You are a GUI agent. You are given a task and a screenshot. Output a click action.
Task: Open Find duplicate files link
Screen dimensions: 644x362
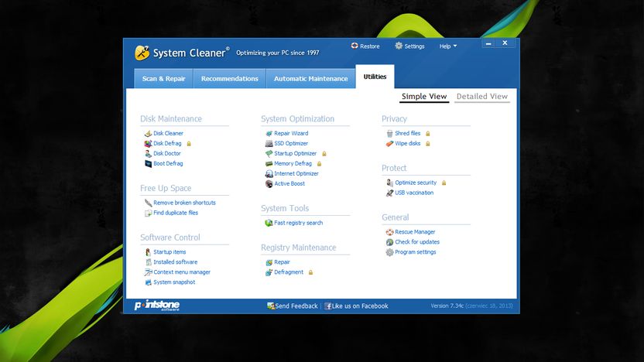(x=176, y=213)
